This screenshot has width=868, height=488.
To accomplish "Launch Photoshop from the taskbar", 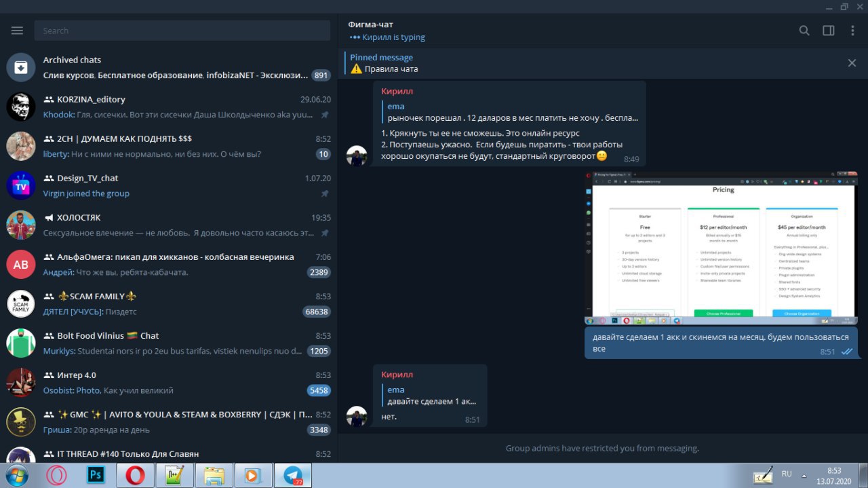I will point(96,475).
